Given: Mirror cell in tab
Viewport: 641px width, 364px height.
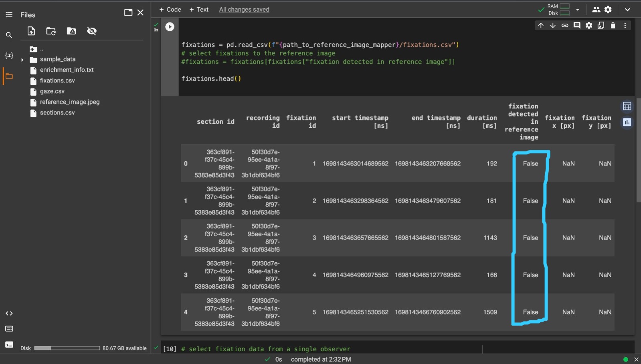Looking at the screenshot, I should pos(601,26).
